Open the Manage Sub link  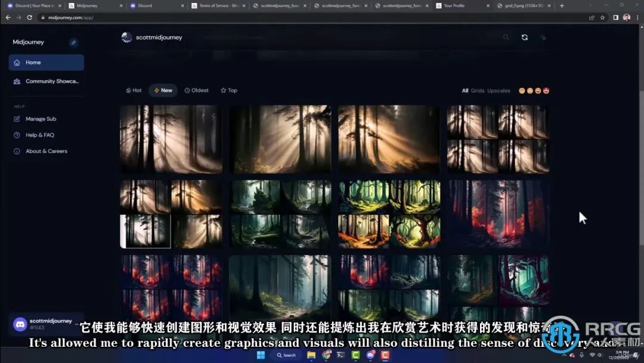[41, 119]
